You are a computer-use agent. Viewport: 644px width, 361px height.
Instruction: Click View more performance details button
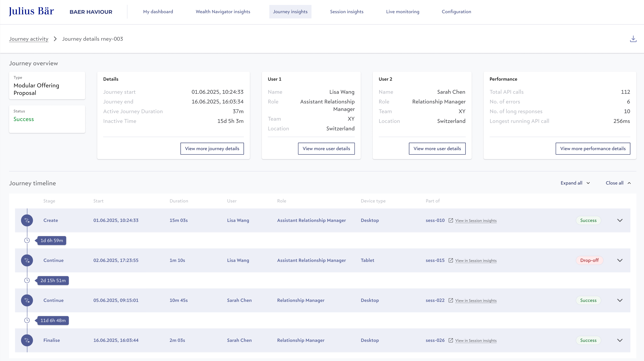point(593,149)
